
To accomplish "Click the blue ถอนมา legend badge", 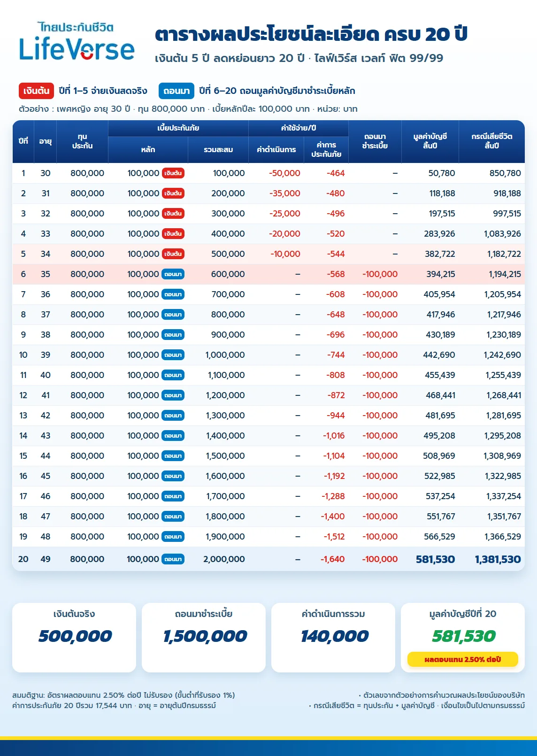I will click(x=176, y=91).
